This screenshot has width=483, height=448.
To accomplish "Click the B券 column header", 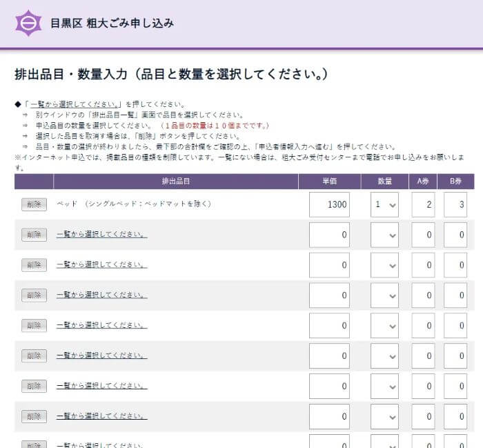I will click(x=455, y=181).
